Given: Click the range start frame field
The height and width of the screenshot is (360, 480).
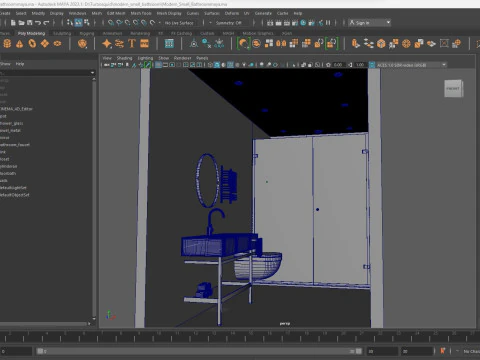Looking at the screenshot, I should (16, 351).
